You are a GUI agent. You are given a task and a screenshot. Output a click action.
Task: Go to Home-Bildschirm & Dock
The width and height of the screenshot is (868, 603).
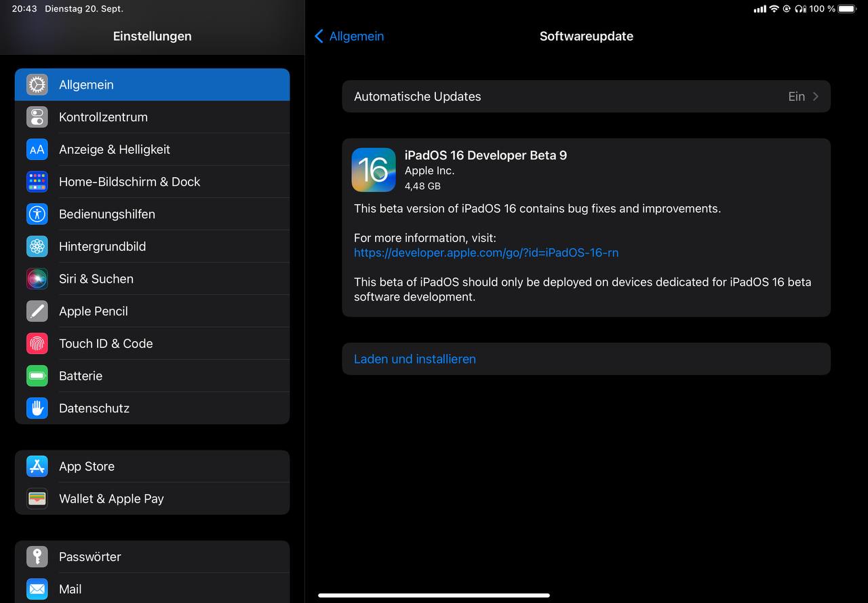pyautogui.click(x=152, y=182)
